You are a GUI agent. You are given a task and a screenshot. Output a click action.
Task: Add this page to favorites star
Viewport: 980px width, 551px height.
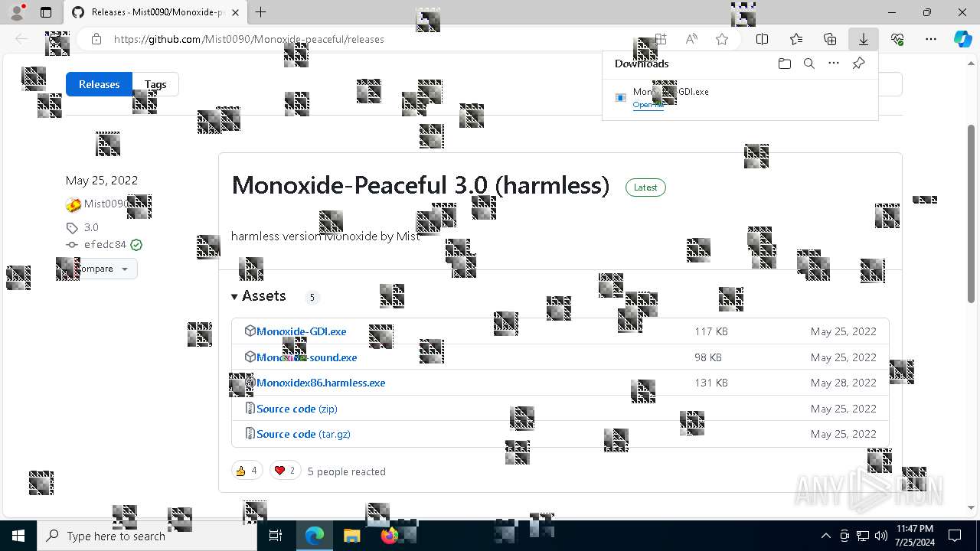[x=721, y=39]
